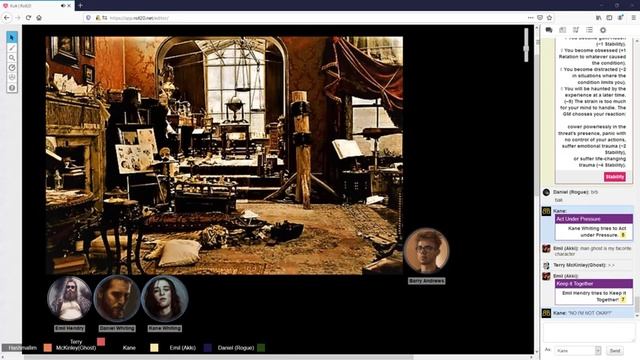Select the Emil Hendry token portrait

[70, 298]
